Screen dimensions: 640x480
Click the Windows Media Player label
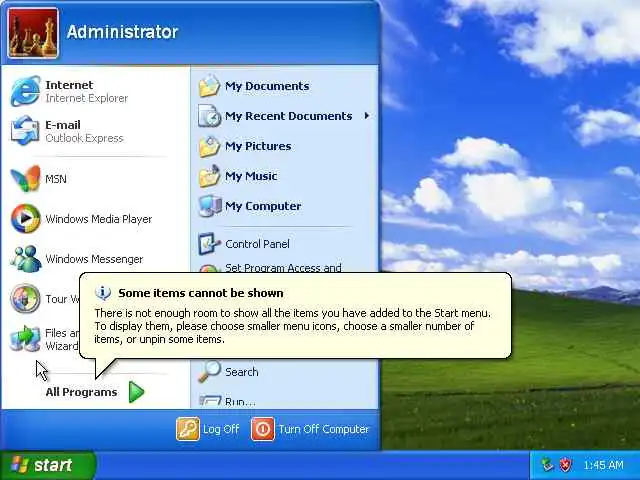[x=98, y=219]
